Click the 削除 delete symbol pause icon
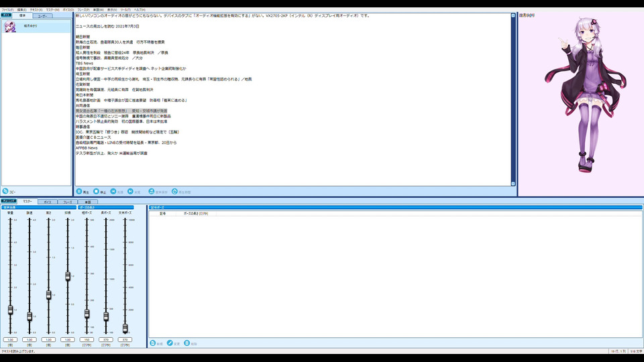Screen dimensions: 644x362 (187, 343)
